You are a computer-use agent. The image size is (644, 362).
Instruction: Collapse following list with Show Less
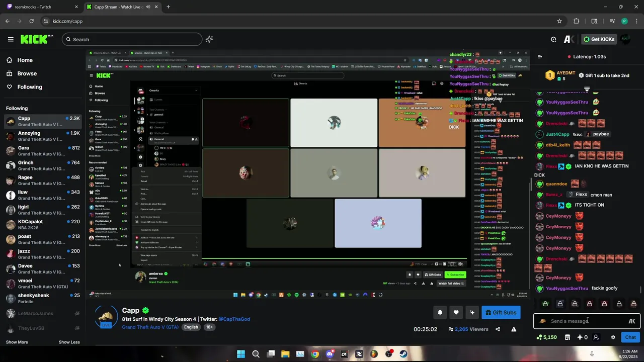coord(69,342)
